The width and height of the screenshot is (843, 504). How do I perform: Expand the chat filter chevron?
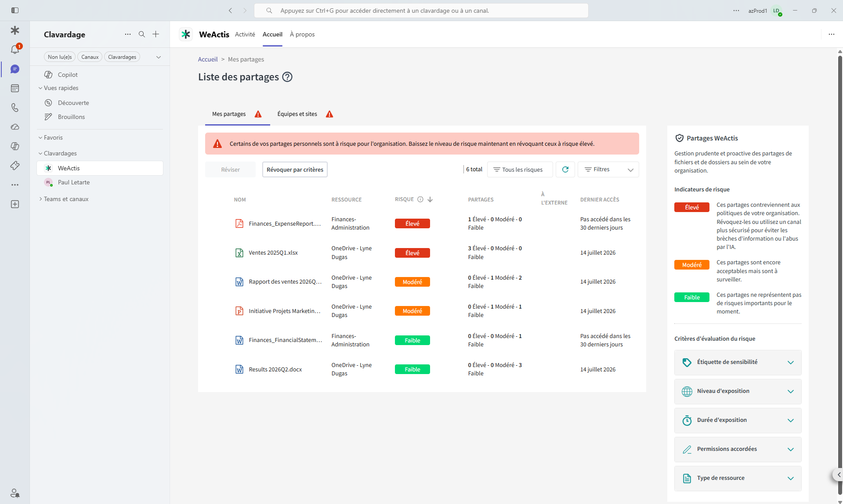[x=159, y=57]
